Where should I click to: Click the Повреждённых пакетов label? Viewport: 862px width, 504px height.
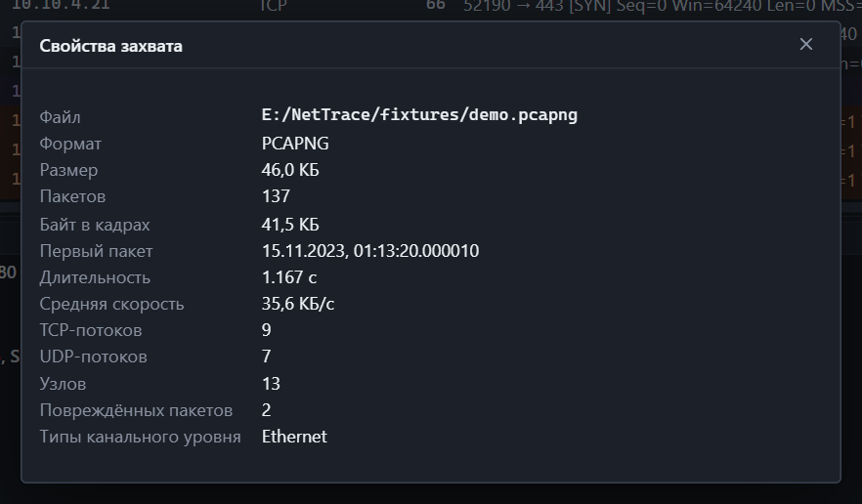[x=137, y=410]
